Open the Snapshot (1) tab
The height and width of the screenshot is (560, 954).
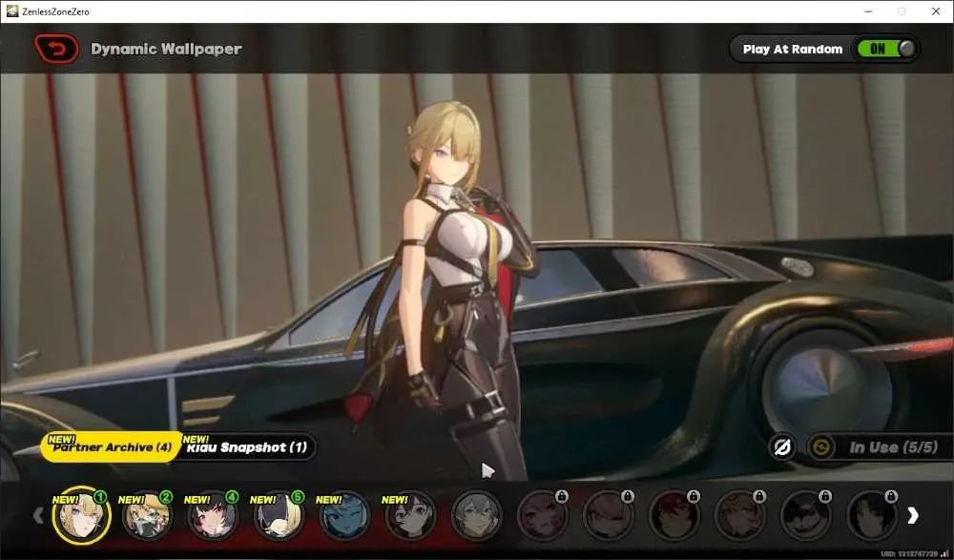(x=248, y=446)
